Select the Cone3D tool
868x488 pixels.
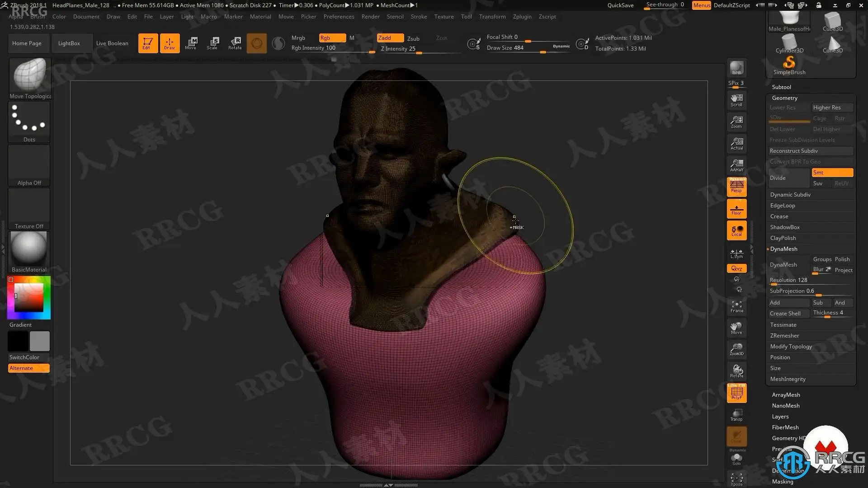click(832, 44)
